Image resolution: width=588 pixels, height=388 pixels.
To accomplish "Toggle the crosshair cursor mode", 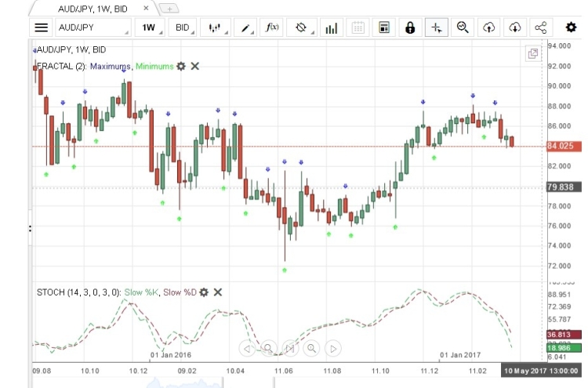I will tap(437, 27).
